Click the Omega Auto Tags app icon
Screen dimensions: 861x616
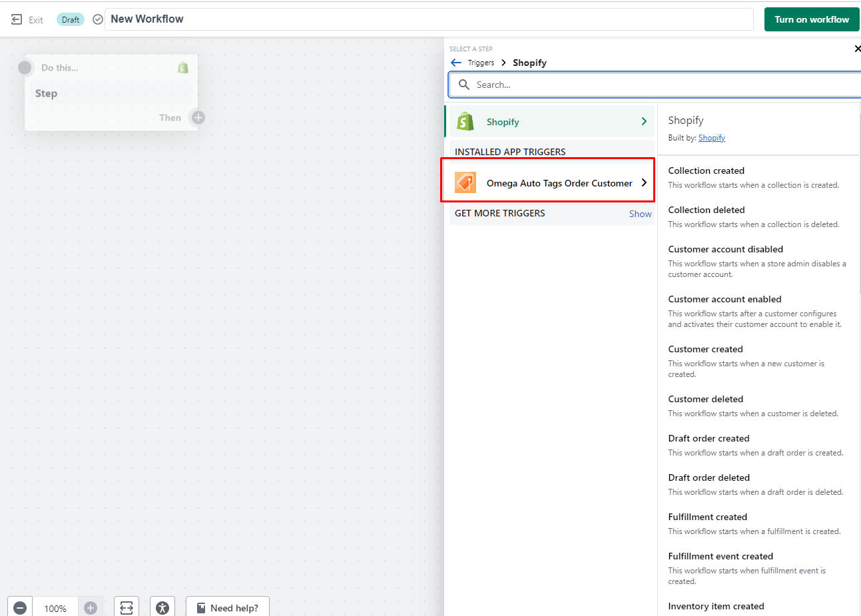click(x=465, y=182)
